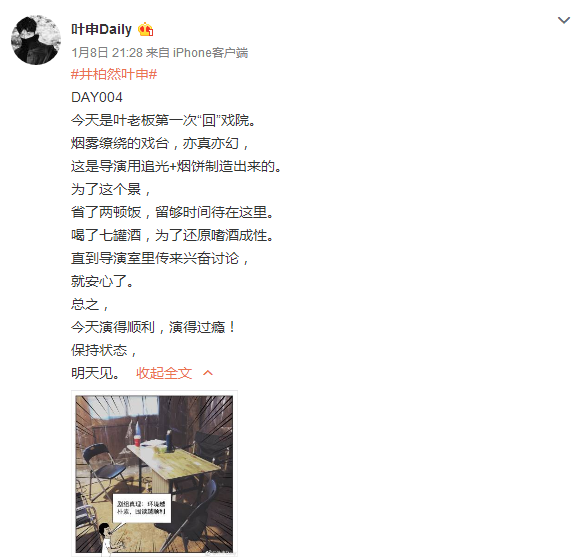
Task: Click the upward chevron beside 收起全文
Action: pos(208,373)
